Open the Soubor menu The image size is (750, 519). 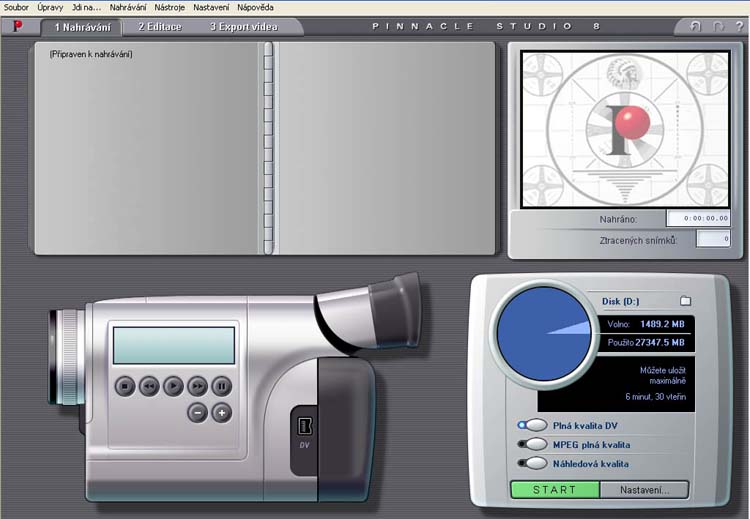pyautogui.click(x=16, y=7)
